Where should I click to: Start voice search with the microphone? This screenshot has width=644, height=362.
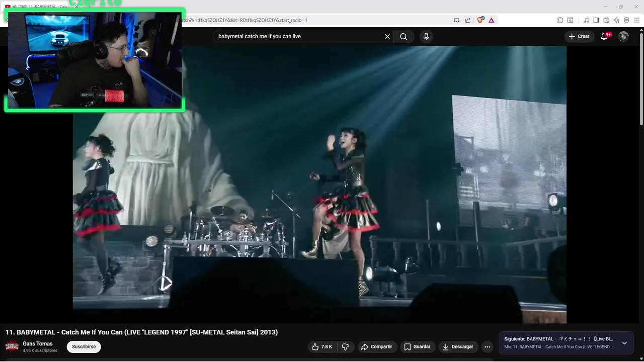(x=426, y=36)
